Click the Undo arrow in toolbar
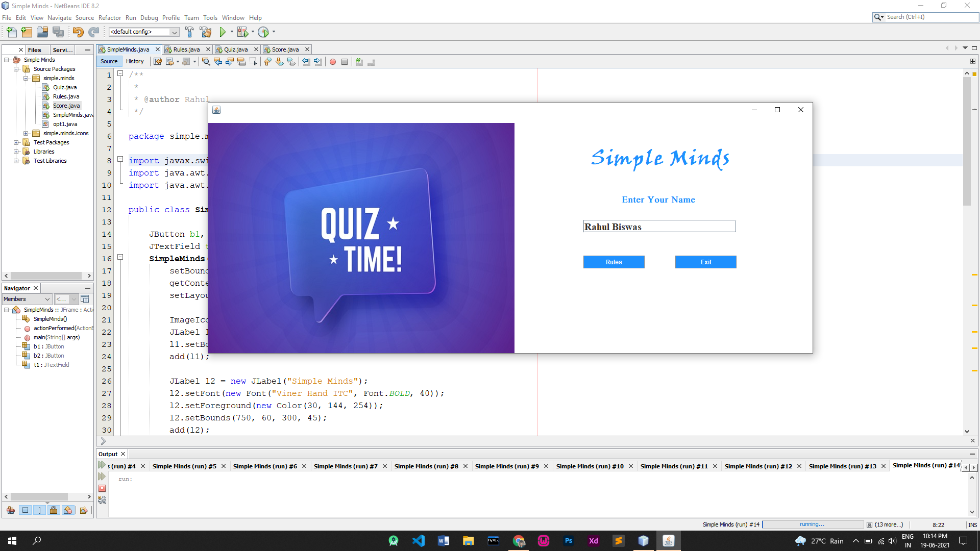The height and width of the screenshot is (551, 980). (x=78, y=32)
